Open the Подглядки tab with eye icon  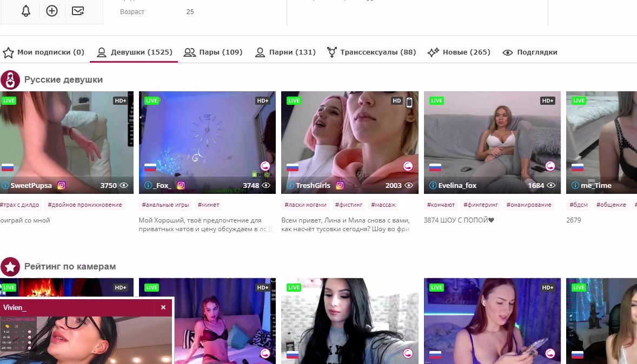(530, 52)
